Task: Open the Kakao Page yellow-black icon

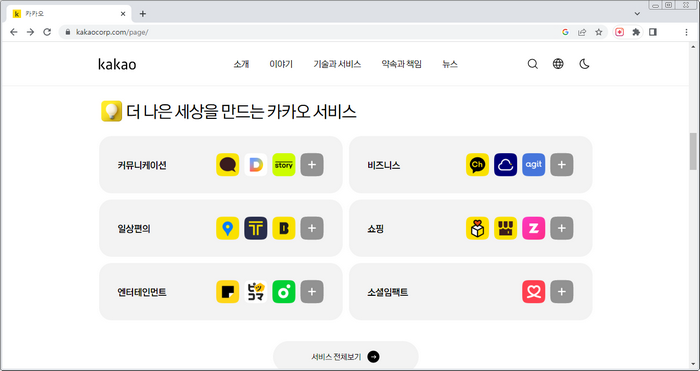Action: pyautogui.click(x=228, y=292)
